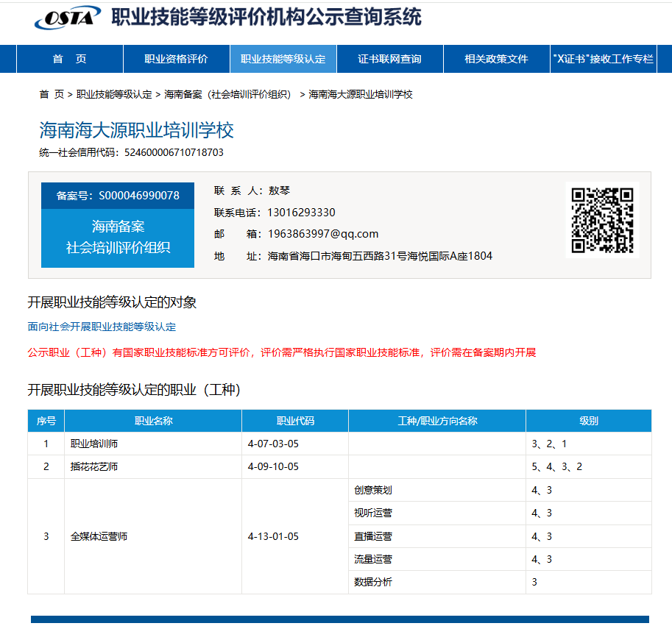Image resolution: width=672 pixels, height=626 pixels.
Task: Click the school name heading
Action: (x=136, y=130)
